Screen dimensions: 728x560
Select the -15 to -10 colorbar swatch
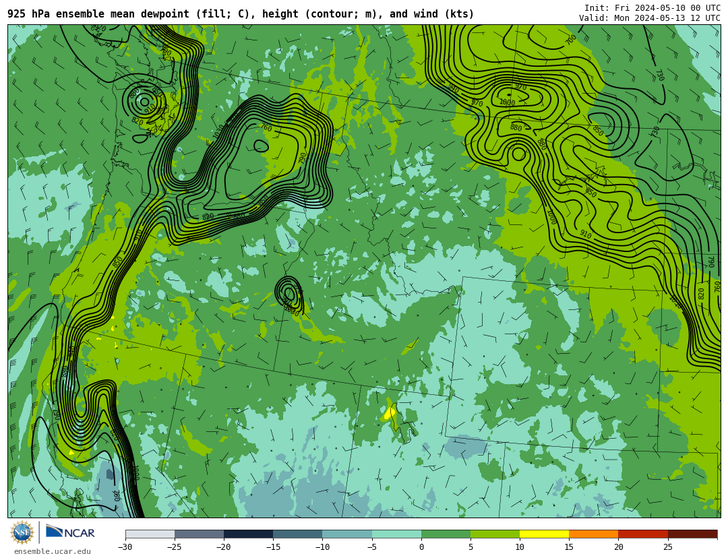coord(298,534)
